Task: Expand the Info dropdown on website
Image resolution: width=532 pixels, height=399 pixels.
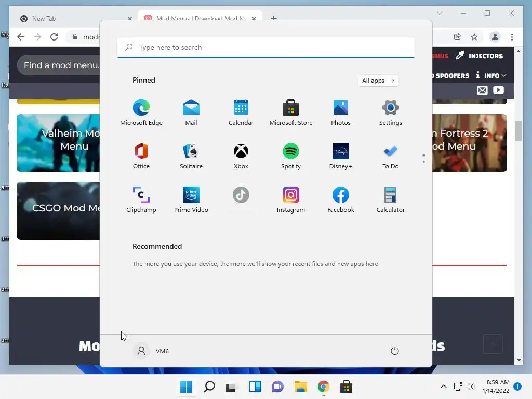Action: (491, 75)
